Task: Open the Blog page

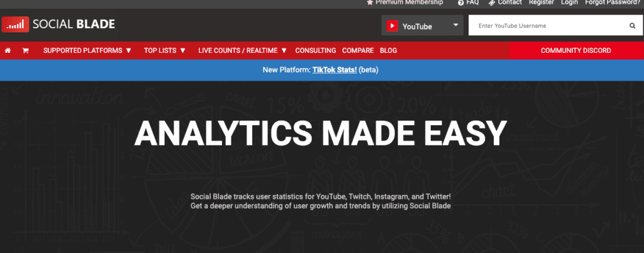Action: (389, 50)
